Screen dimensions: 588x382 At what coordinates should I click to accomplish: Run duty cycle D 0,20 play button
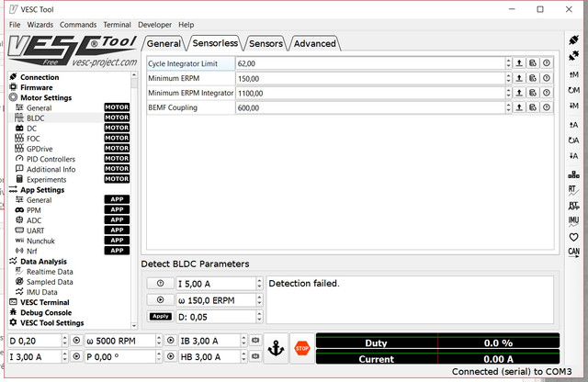pyautogui.click(x=76, y=341)
